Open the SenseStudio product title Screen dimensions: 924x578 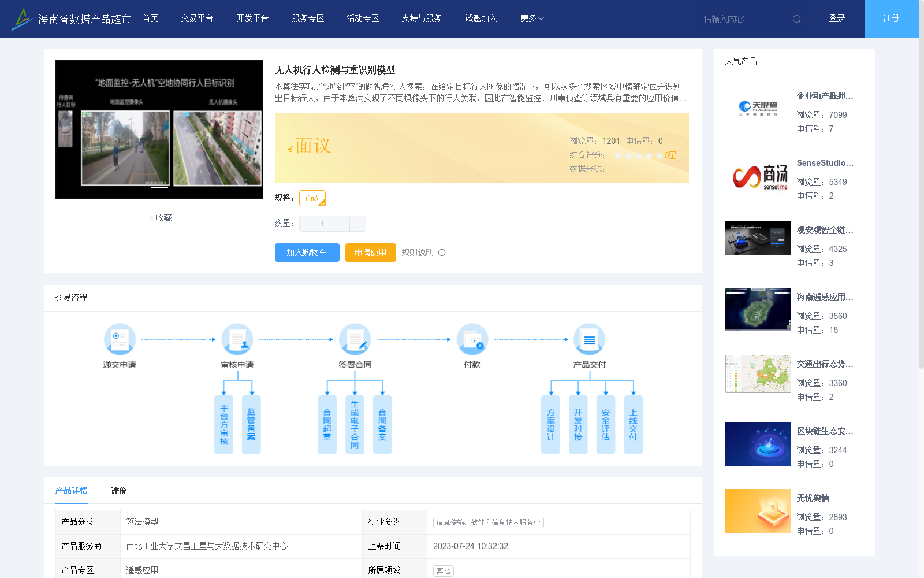[825, 163]
